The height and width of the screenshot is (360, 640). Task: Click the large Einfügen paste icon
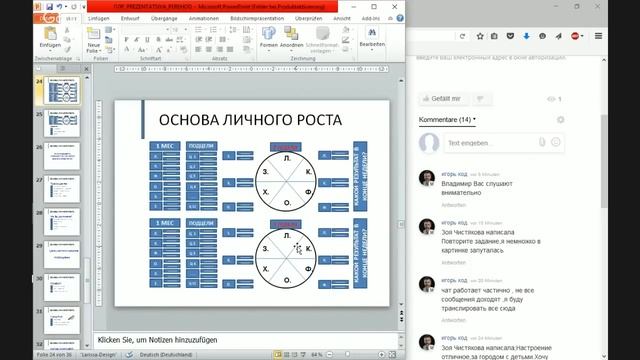(50, 34)
